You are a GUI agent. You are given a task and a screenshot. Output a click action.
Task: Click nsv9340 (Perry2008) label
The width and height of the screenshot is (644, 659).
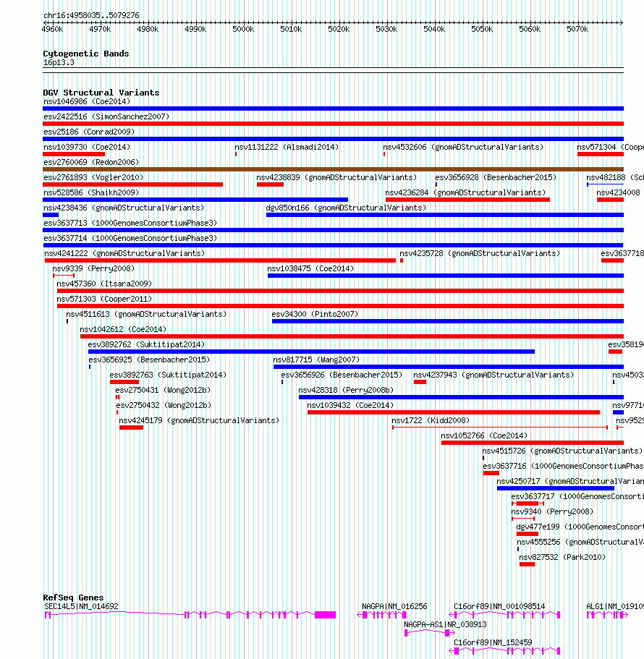[552, 511]
